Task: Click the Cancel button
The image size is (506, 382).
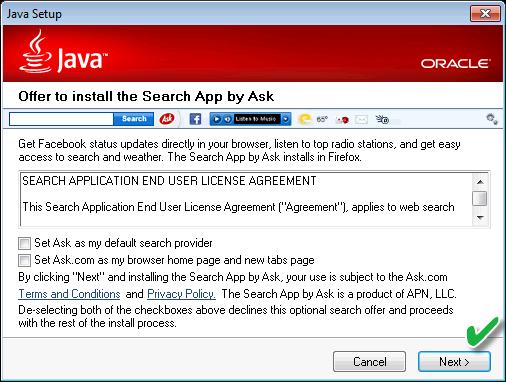Action: 369,362
